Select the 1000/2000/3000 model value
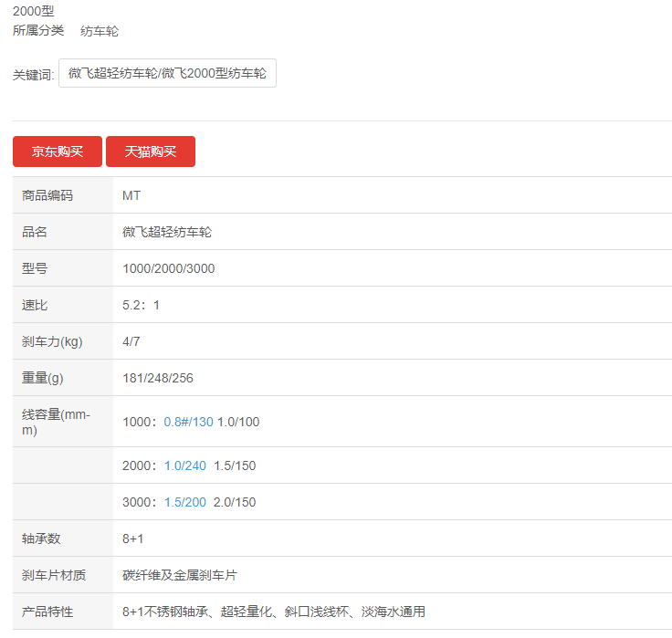The height and width of the screenshot is (638, 672). (168, 268)
